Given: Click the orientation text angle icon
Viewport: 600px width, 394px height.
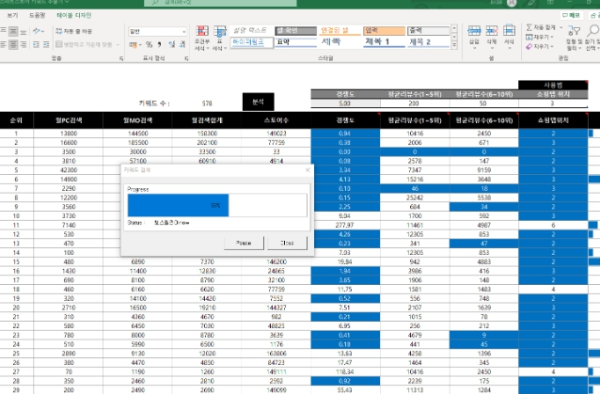Looking at the screenshot, I should tap(37, 31).
